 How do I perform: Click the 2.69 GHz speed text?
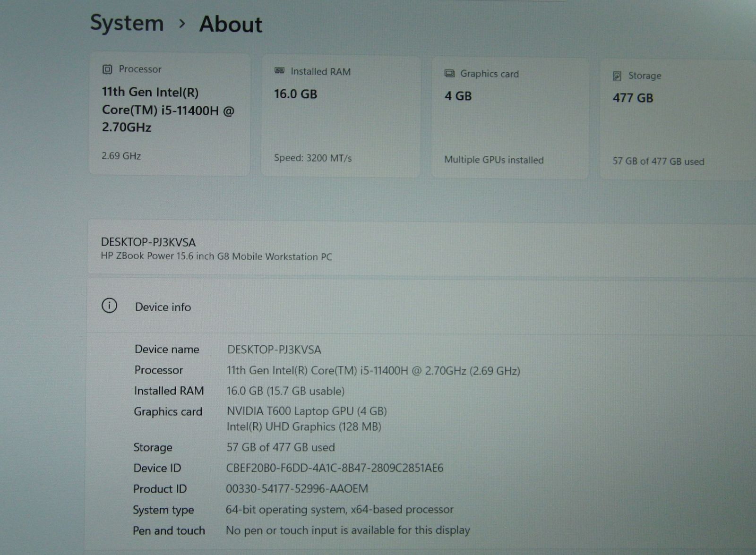click(x=121, y=156)
